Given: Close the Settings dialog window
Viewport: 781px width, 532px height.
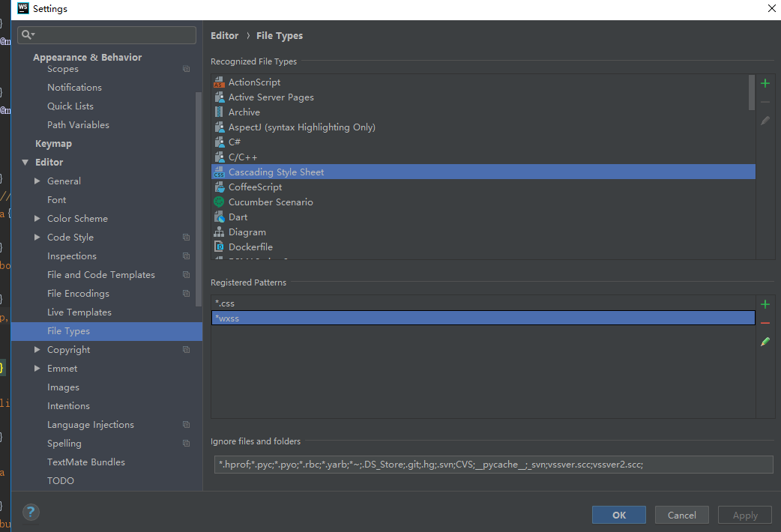Looking at the screenshot, I should 771,8.
